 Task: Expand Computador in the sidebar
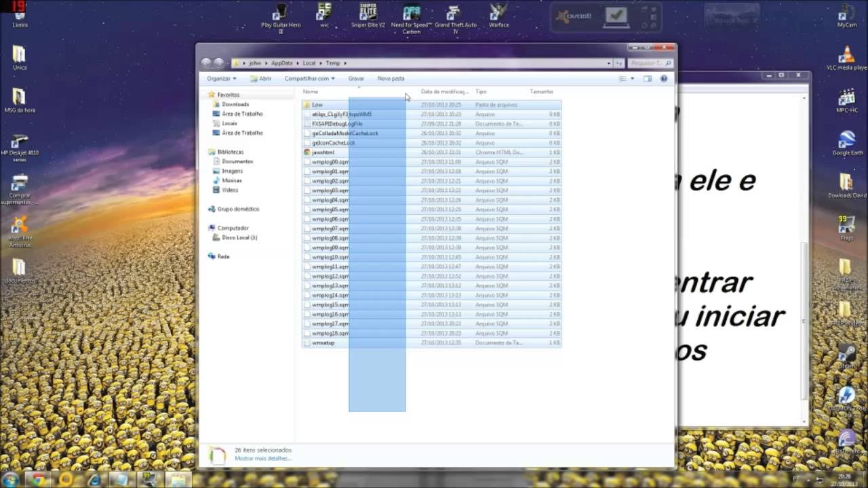233,228
